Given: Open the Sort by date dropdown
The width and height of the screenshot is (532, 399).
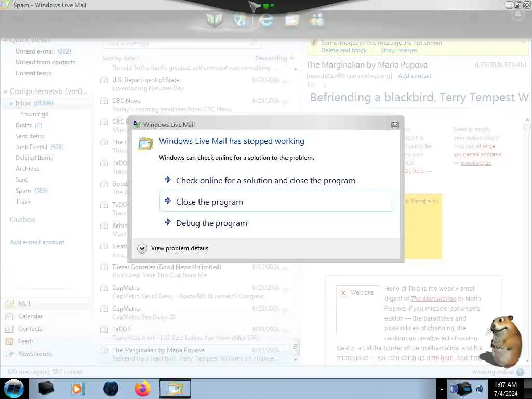Looking at the screenshot, I should tap(121, 58).
